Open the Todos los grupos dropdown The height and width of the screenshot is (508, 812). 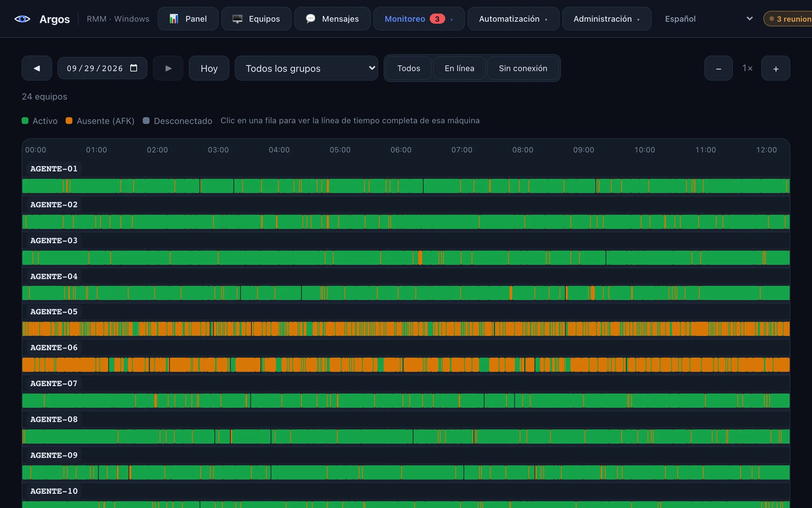[x=306, y=68]
